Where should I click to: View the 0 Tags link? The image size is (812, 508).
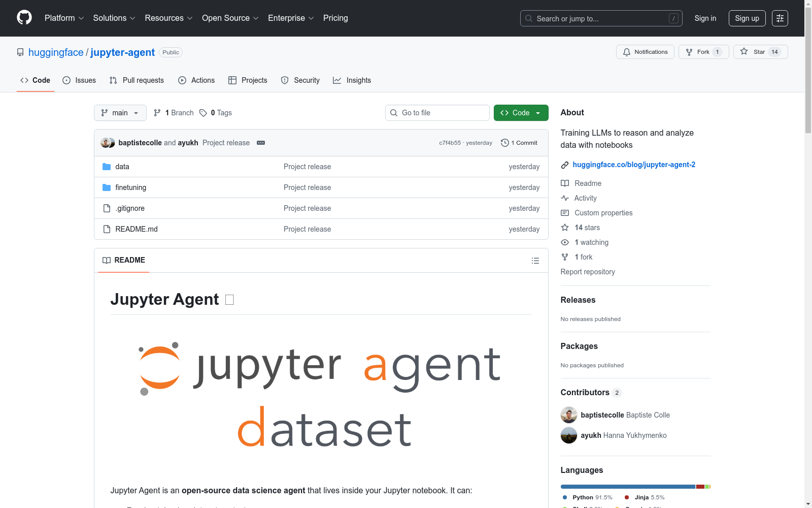click(x=216, y=113)
